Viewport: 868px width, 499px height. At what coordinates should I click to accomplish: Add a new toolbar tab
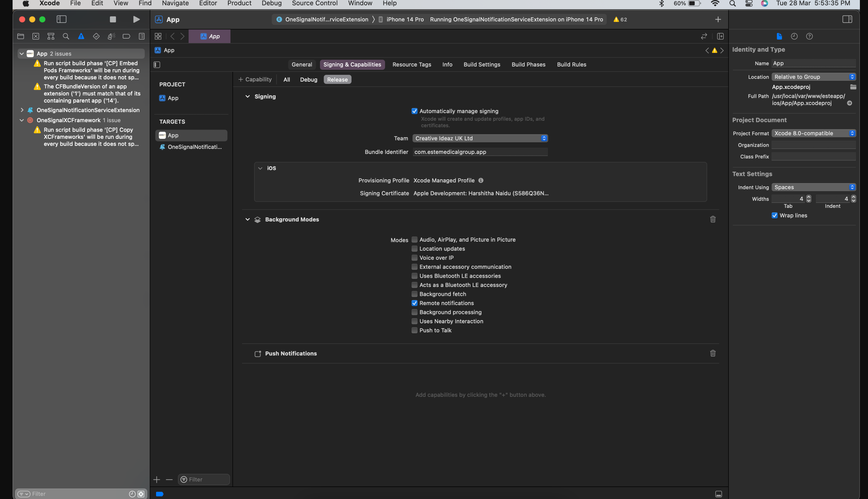point(718,20)
